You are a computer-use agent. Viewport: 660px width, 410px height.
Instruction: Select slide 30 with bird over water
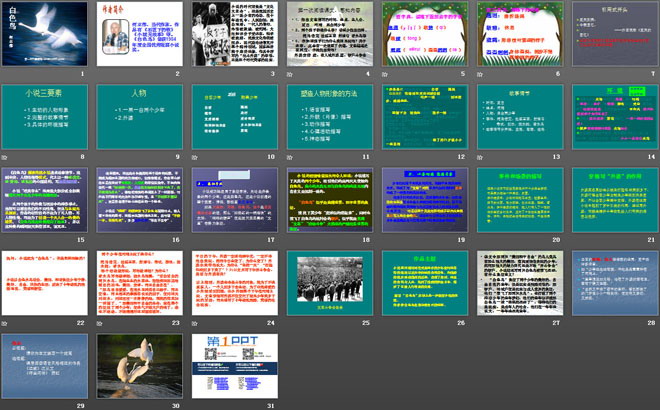141,366
